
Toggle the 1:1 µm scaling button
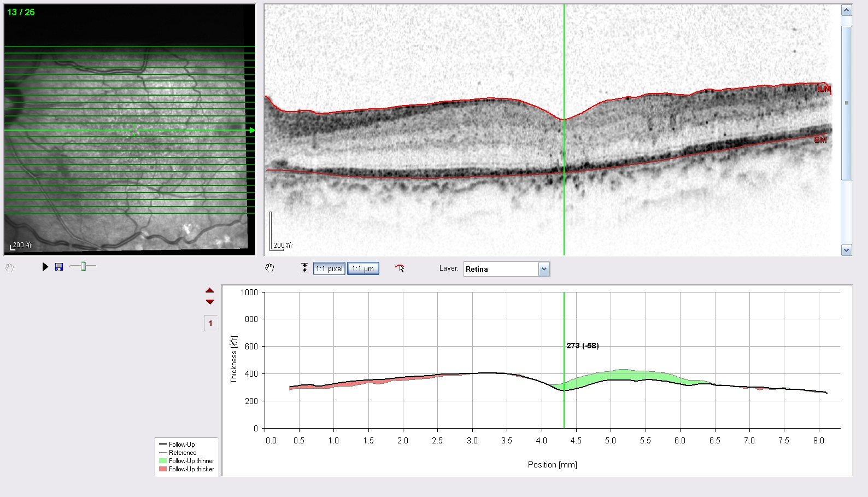tap(363, 268)
